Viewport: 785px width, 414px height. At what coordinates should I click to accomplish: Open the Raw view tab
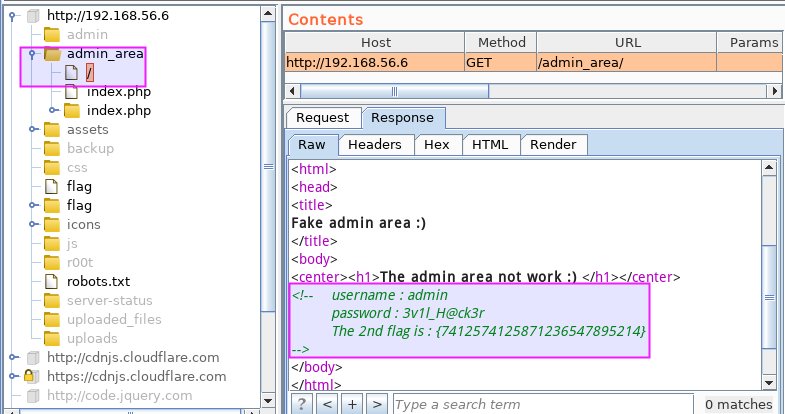(312, 145)
